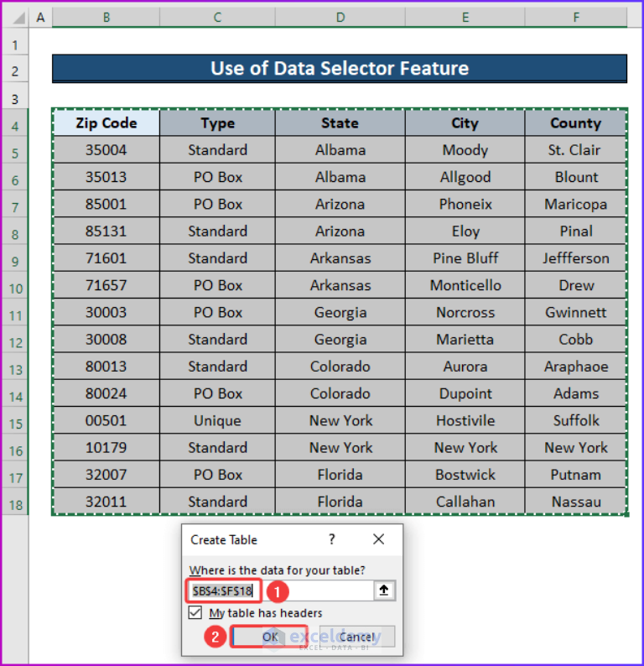Click the collapse dialog range selector arrow

[x=384, y=590]
